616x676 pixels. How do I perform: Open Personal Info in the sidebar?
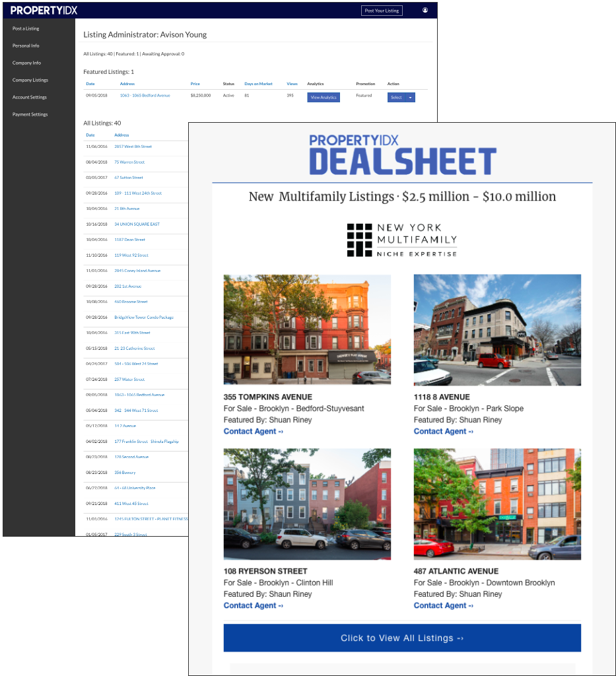(26, 46)
